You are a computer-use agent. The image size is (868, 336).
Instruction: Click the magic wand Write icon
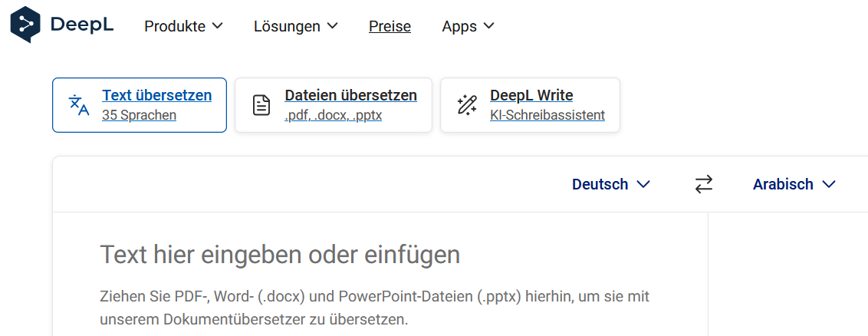[467, 105]
